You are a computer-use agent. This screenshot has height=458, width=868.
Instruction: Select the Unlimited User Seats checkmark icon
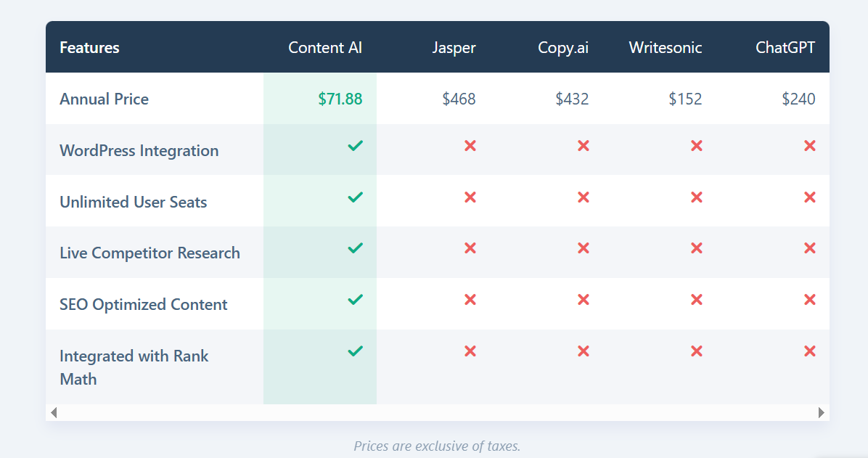pyautogui.click(x=355, y=197)
